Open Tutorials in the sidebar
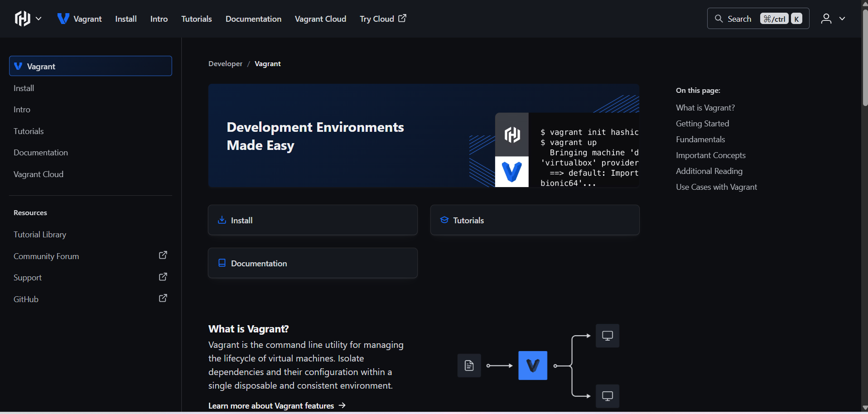 (29, 131)
